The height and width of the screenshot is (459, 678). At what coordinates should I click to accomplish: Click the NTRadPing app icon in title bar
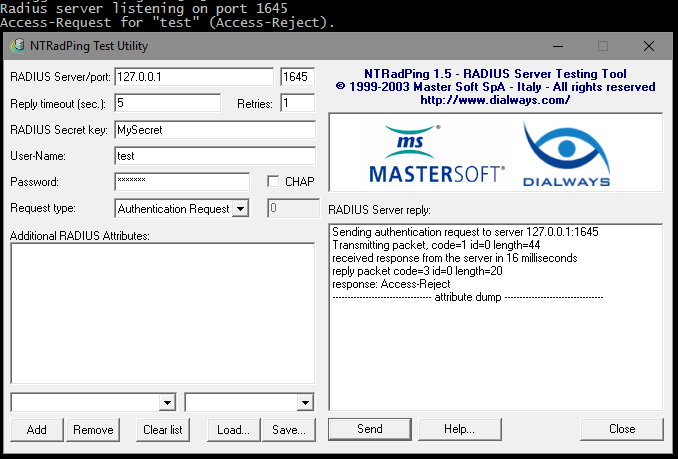click(17, 46)
